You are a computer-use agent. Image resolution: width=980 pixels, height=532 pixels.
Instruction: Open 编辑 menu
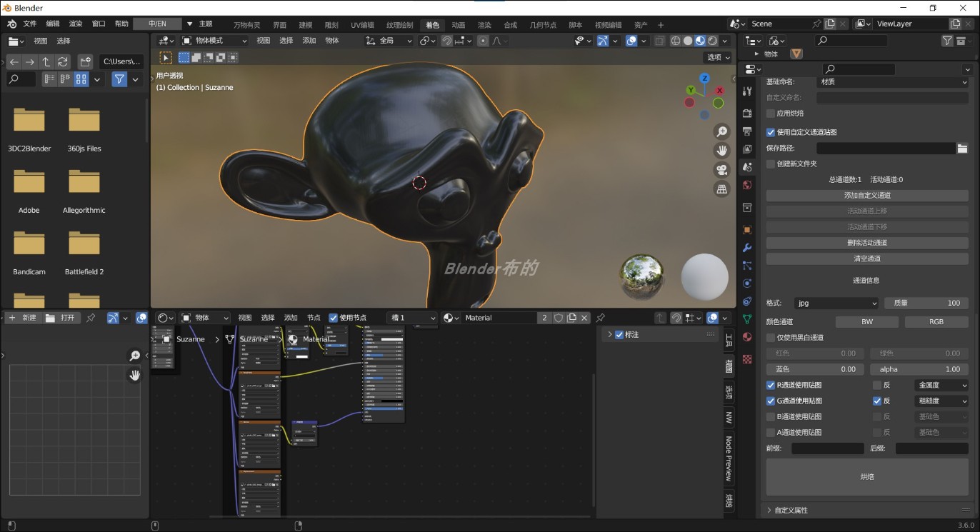(x=53, y=24)
